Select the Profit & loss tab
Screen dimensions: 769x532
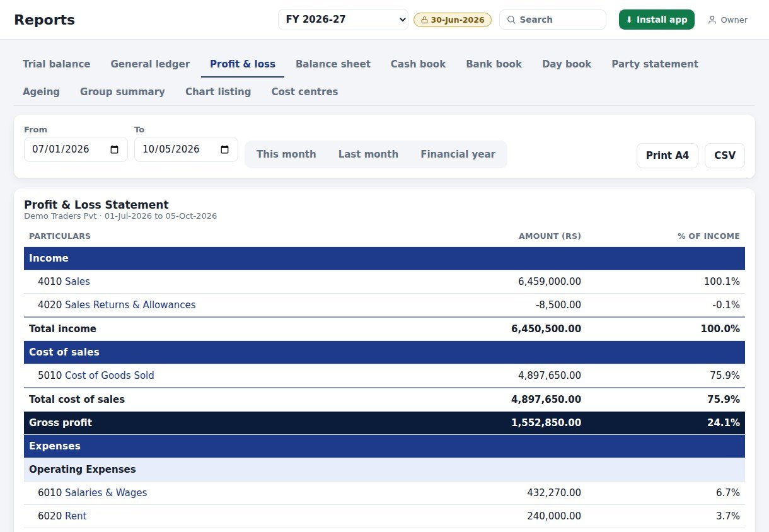(x=243, y=64)
